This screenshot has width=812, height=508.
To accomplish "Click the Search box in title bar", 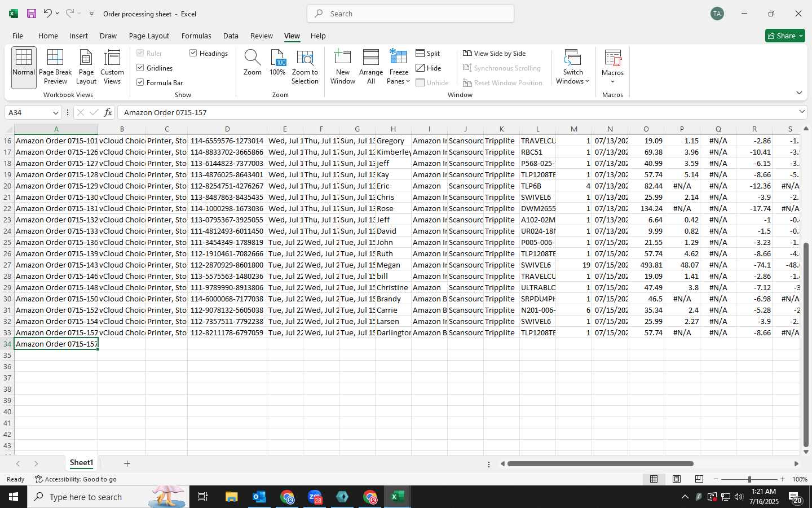I will coord(411,14).
